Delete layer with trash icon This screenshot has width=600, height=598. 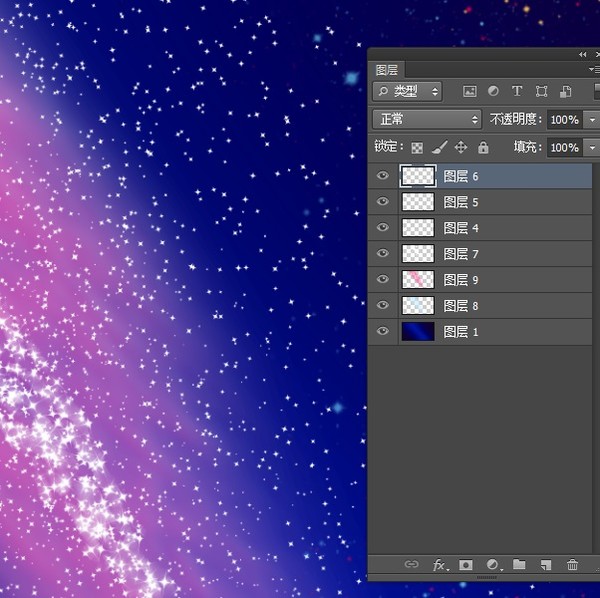point(572,564)
